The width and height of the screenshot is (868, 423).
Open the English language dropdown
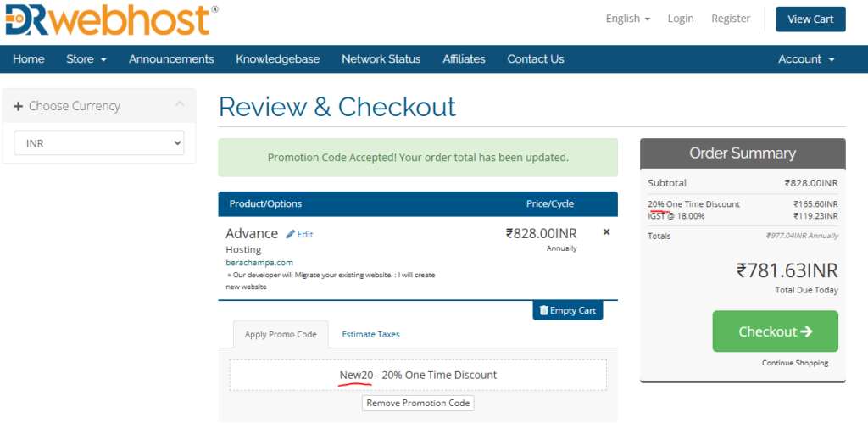(x=628, y=19)
